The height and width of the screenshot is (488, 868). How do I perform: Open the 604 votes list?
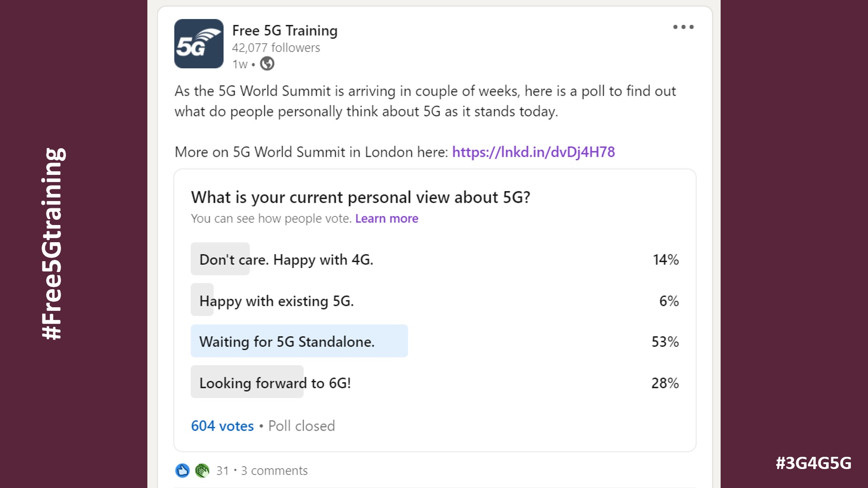[222, 426]
